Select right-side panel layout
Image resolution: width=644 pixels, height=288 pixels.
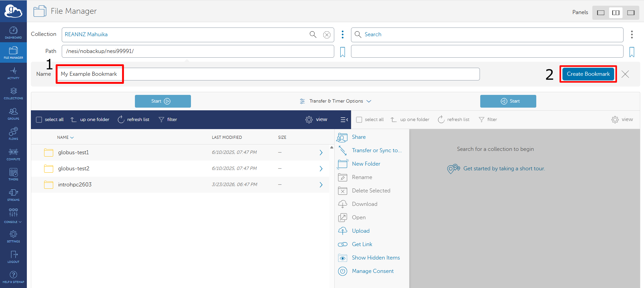(631, 13)
